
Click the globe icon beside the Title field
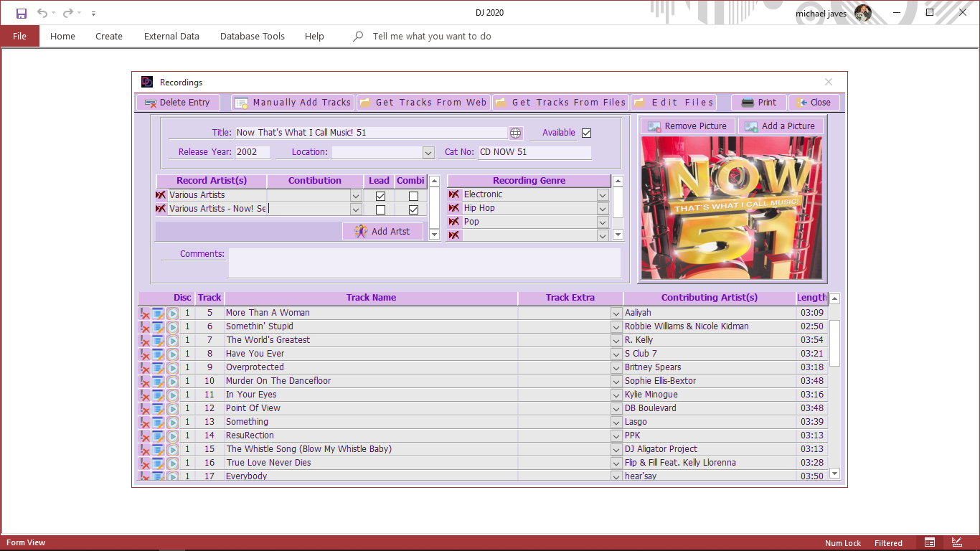tap(515, 133)
